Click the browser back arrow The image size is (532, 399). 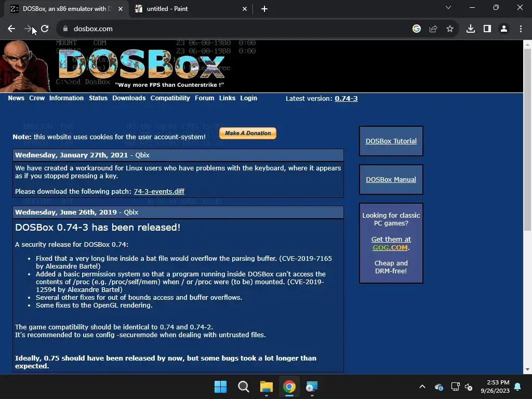[11, 29]
